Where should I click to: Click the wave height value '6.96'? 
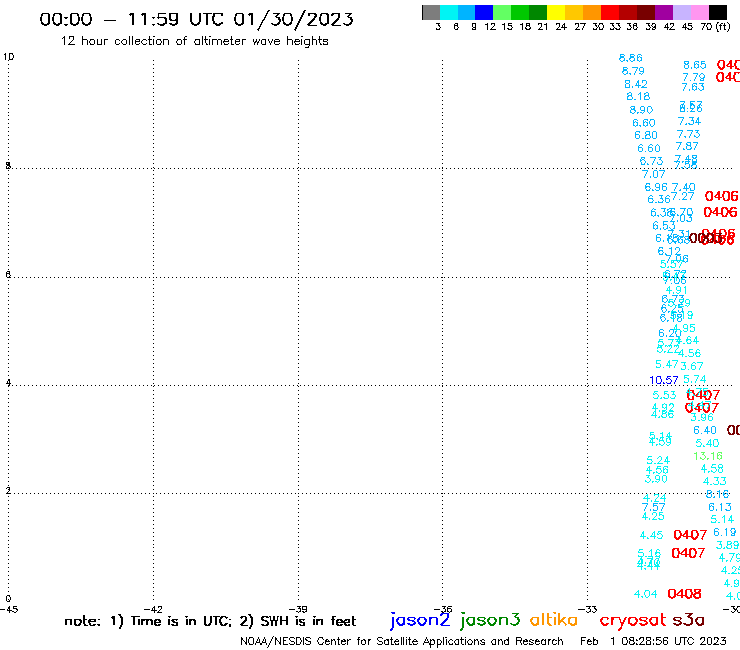(x=656, y=187)
